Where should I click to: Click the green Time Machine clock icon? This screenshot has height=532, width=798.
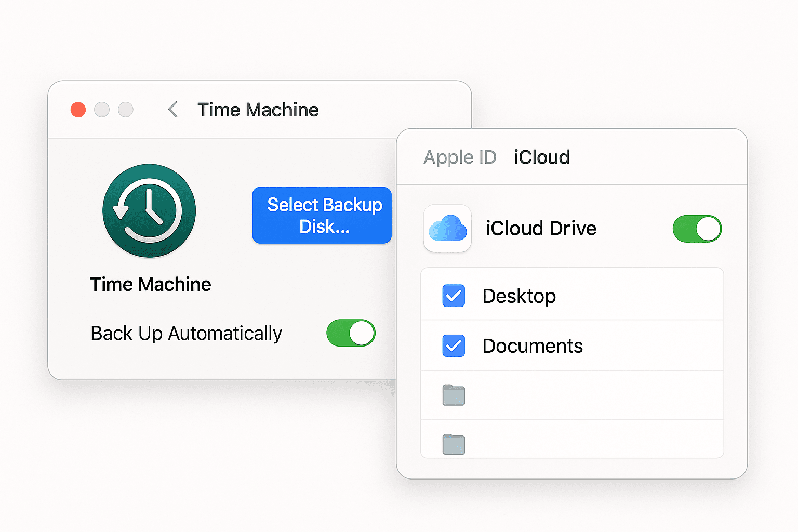click(x=149, y=210)
